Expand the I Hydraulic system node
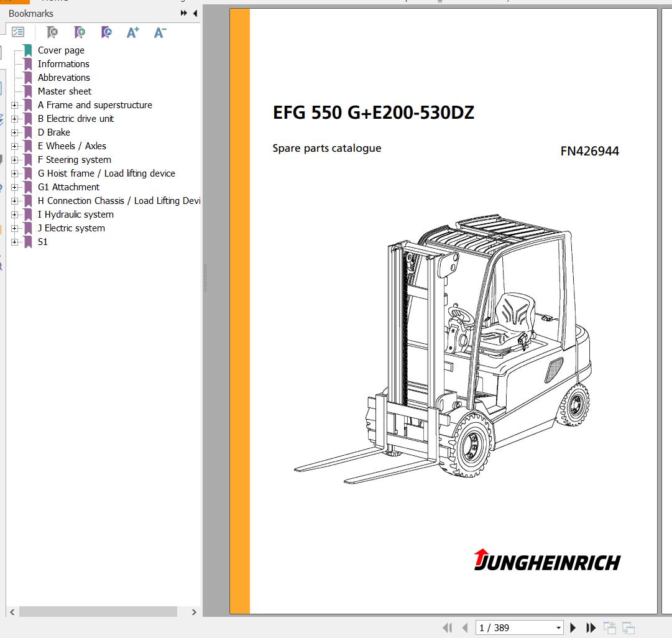The width and height of the screenshot is (672, 638). [x=14, y=215]
